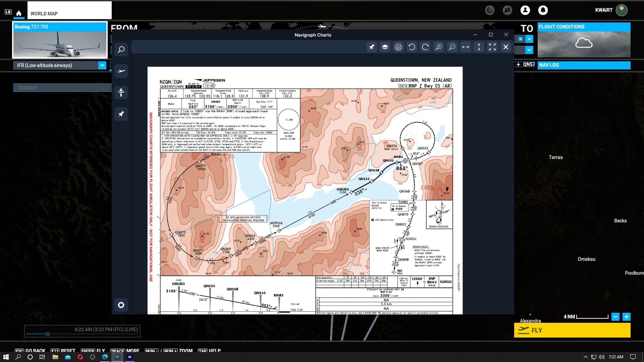
Task: Open the notifications bell
Action: tap(543, 10)
